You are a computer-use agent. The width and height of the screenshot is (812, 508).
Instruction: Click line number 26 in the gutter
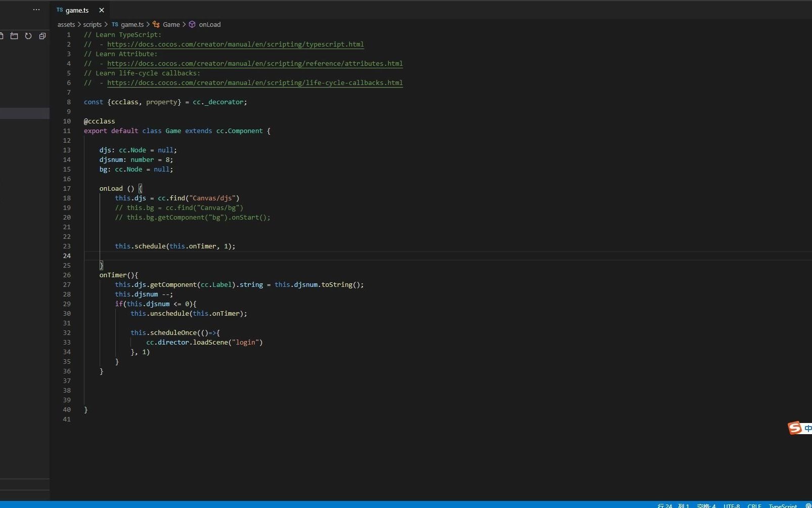[x=67, y=275]
